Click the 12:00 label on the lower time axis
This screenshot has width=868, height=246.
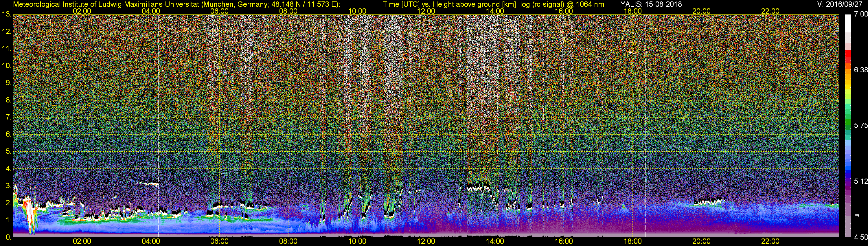[x=426, y=242]
